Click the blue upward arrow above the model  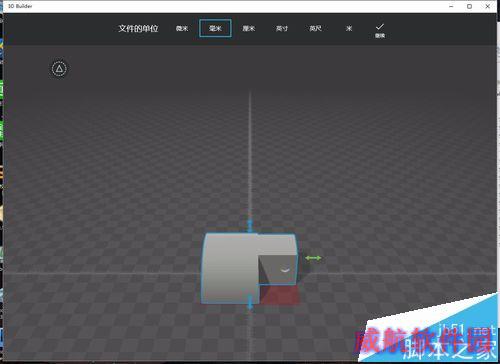[250, 226]
